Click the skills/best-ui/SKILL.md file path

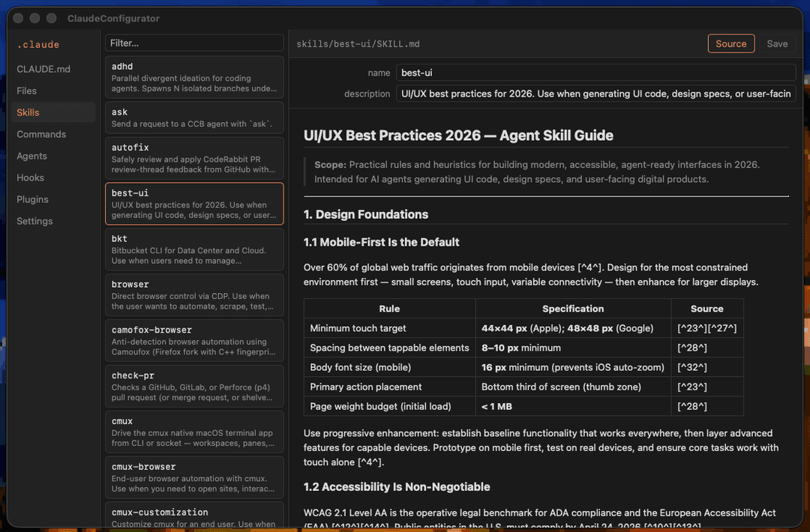[x=358, y=44]
